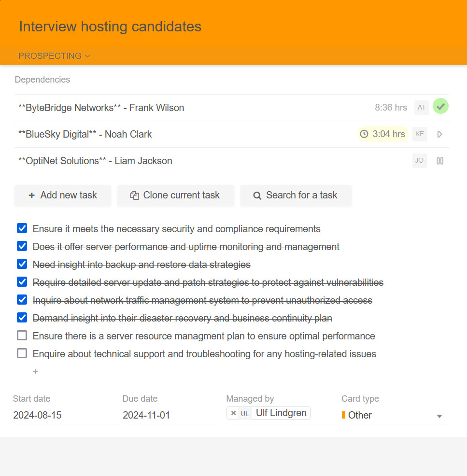Remove Ulf Lindgren using the x icon
Screen dimensions: 467x476
pyautogui.click(x=233, y=413)
